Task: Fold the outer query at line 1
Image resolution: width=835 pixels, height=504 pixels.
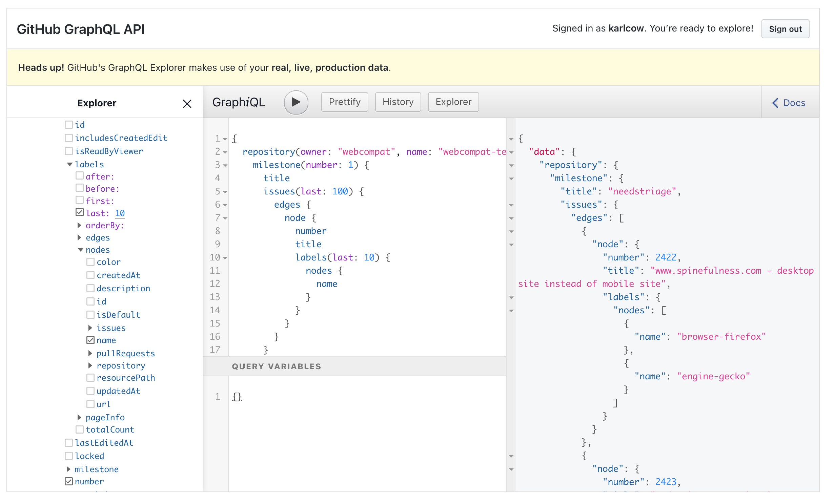Action: [x=225, y=139]
